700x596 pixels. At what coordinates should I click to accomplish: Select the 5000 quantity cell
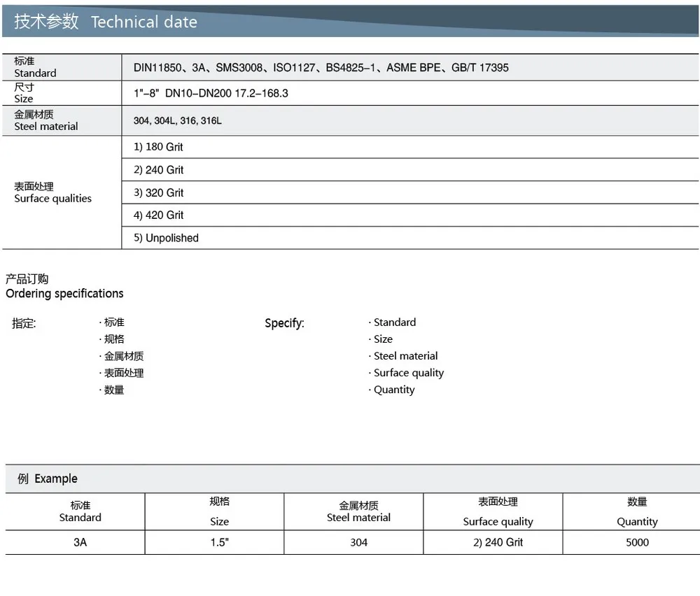point(637,542)
